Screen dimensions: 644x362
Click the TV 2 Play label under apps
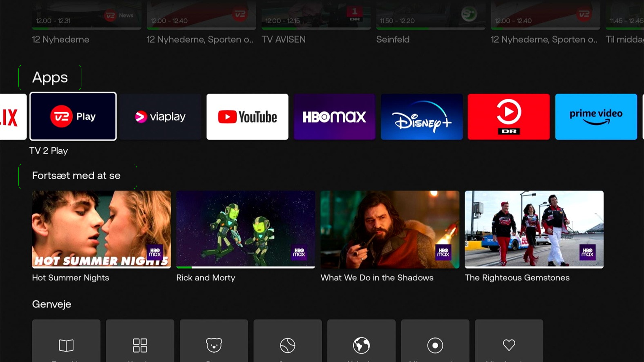point(49,151)
